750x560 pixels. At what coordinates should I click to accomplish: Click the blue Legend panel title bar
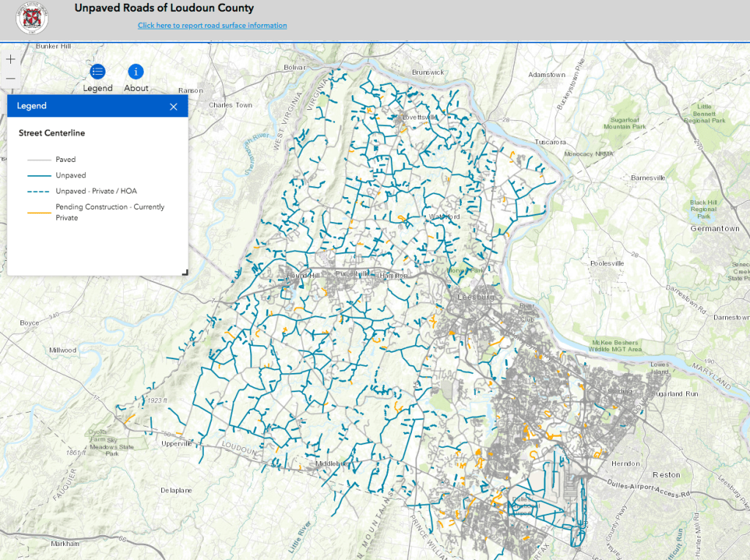click(x=88, y=106)
